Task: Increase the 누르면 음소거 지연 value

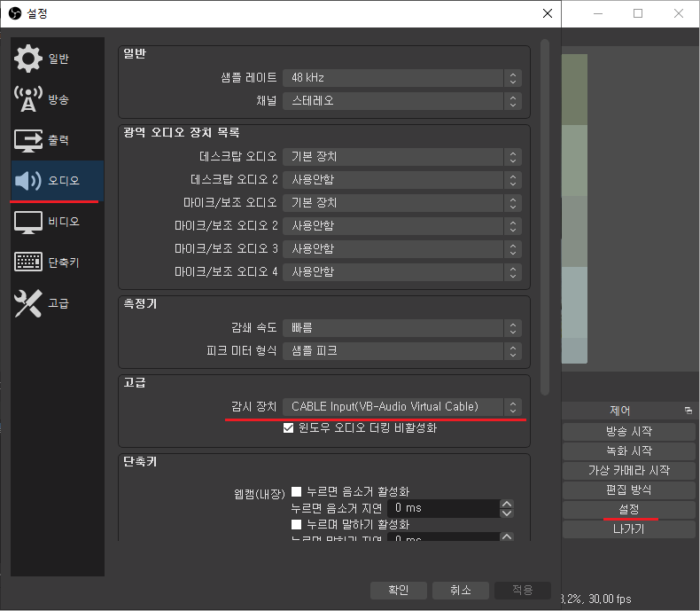Action: pos(507,504)
